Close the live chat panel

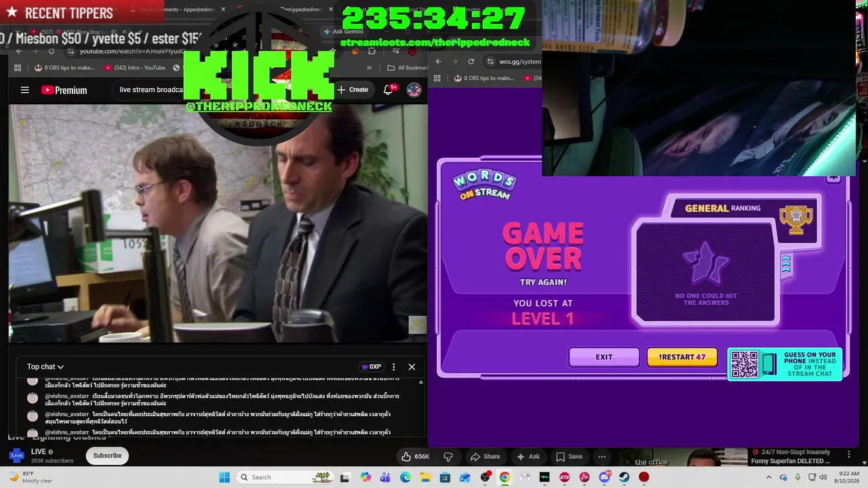pyautogui.click(x=412, y=367)
